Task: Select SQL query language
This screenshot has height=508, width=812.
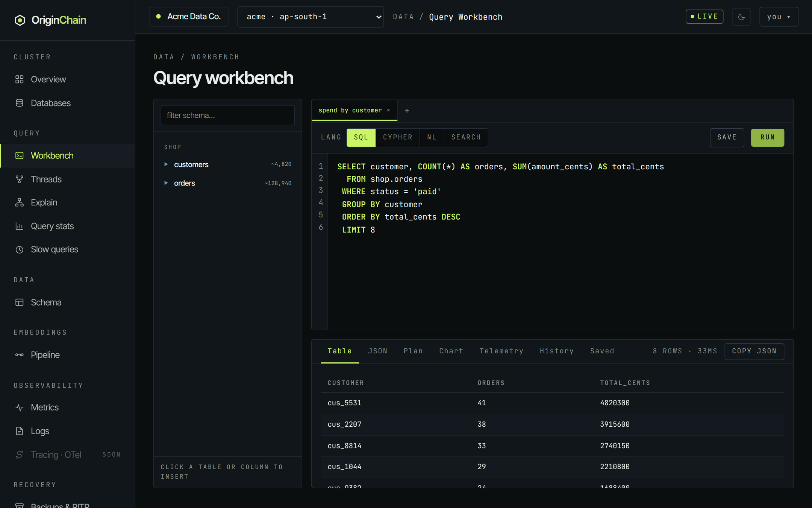Action: (x=361, y=137)
